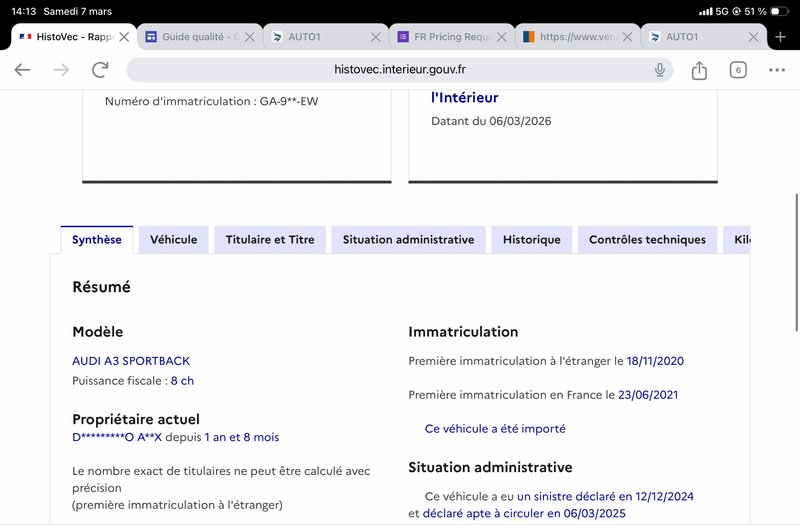
Task: Open the Contrôles techniques tab
Action: point(647,240)
